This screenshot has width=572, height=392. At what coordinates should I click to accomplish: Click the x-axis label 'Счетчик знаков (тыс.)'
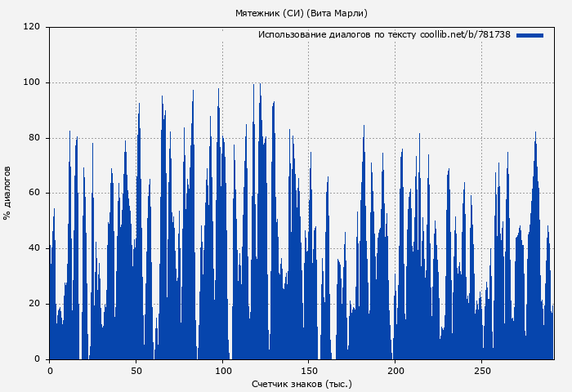click(302, 384)
